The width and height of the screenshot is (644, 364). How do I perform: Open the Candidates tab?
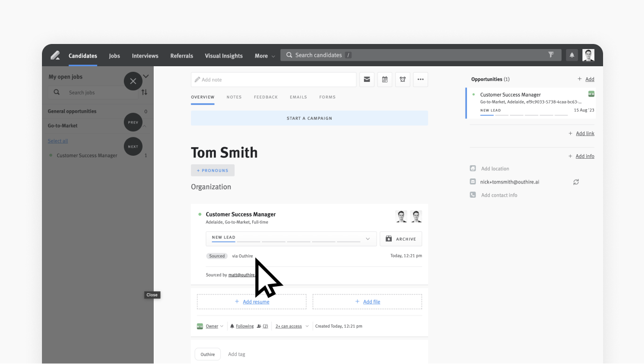[83, 56]
